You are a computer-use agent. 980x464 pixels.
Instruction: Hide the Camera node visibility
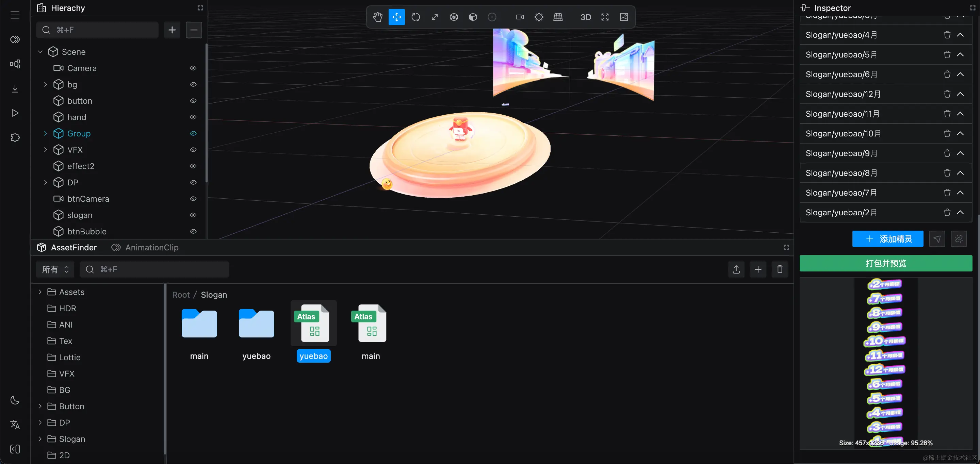[x=193, y=68]
